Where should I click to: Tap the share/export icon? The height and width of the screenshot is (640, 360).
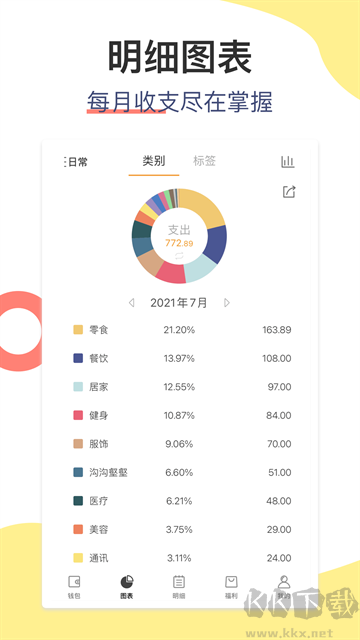pyautogui.click(x=289, y=191)
